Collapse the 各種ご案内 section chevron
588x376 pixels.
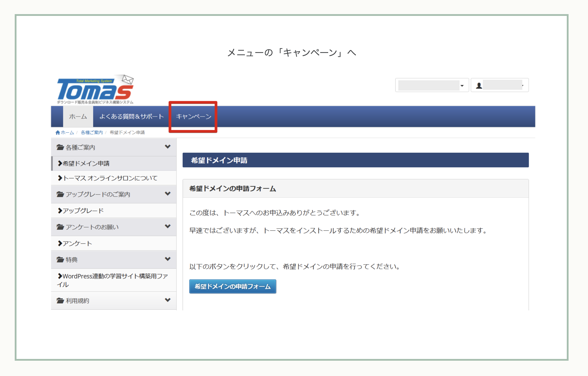[x=168, y=147]
